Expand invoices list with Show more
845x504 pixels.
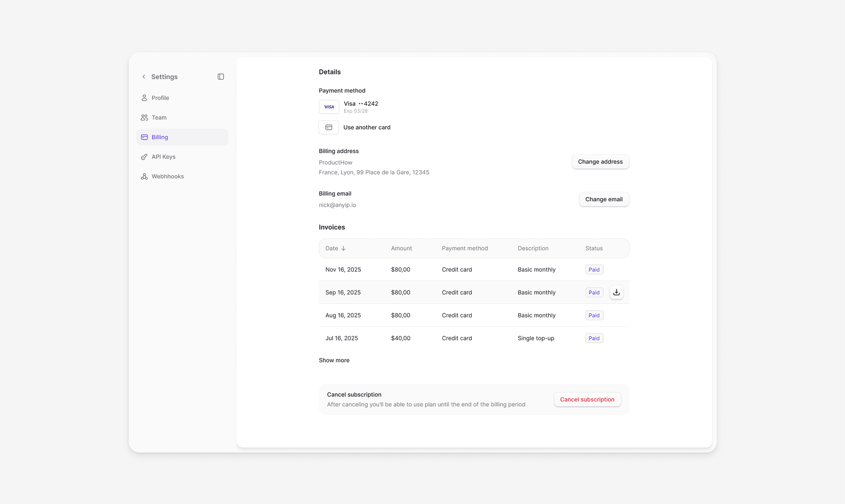(x=334, y=360)
